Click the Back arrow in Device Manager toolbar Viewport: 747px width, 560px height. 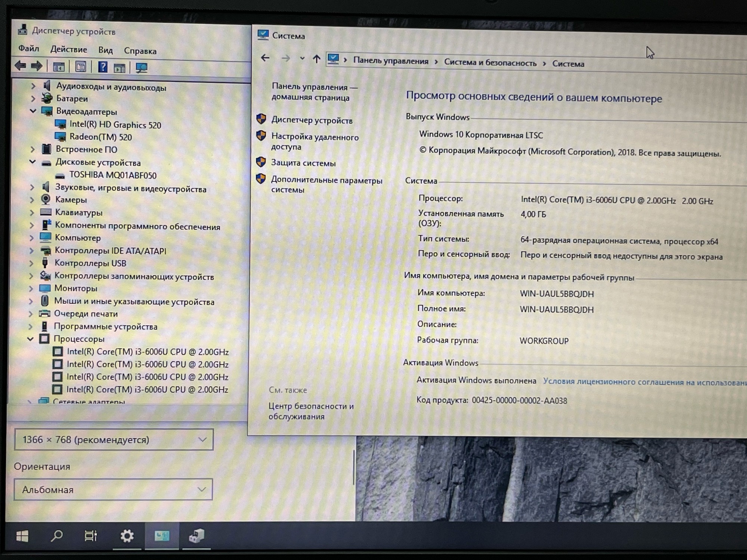coord(20,66)
